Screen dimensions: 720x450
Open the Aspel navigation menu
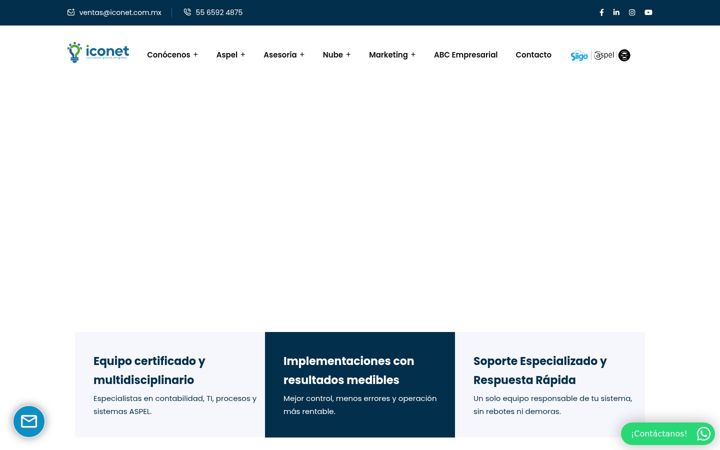(227, 55)
